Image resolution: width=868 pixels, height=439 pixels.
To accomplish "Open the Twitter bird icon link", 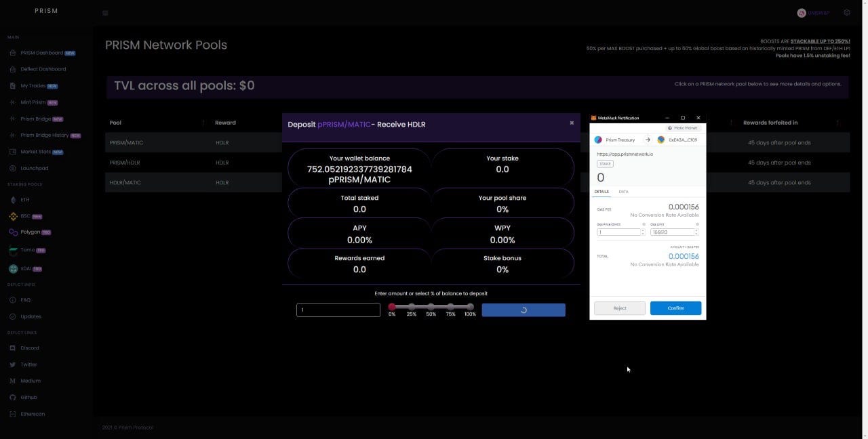I will [13, 364].
